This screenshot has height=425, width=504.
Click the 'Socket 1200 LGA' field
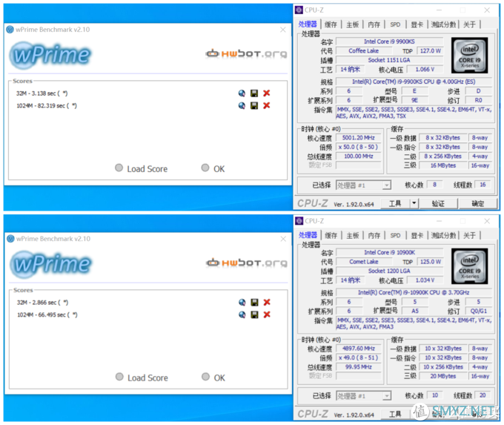point(390,271)
